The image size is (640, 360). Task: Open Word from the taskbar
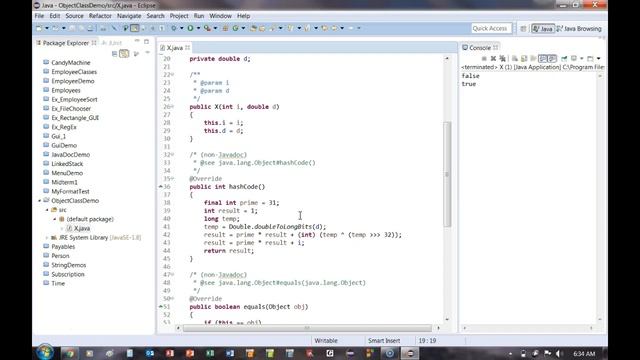pyautogui.click(x=230, y=353)
